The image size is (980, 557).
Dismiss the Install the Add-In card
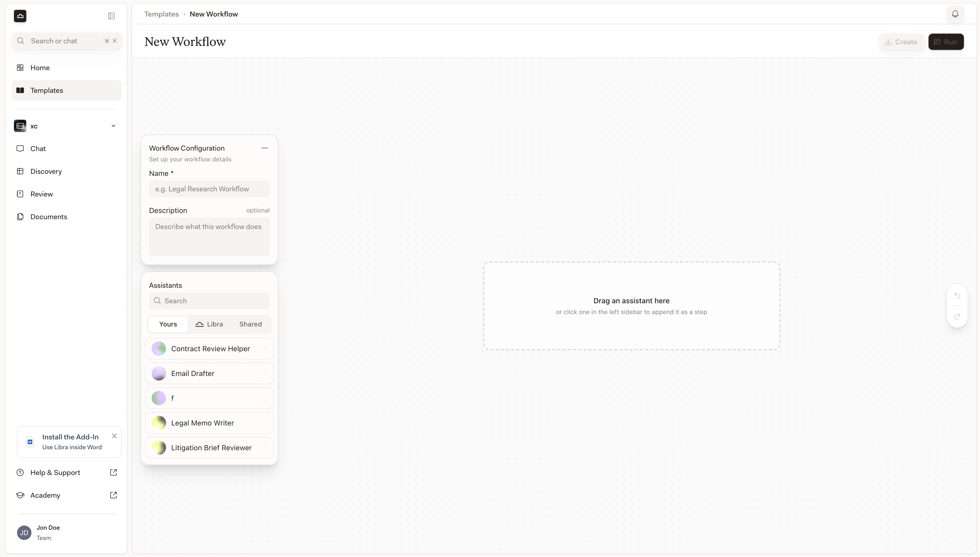114,436
